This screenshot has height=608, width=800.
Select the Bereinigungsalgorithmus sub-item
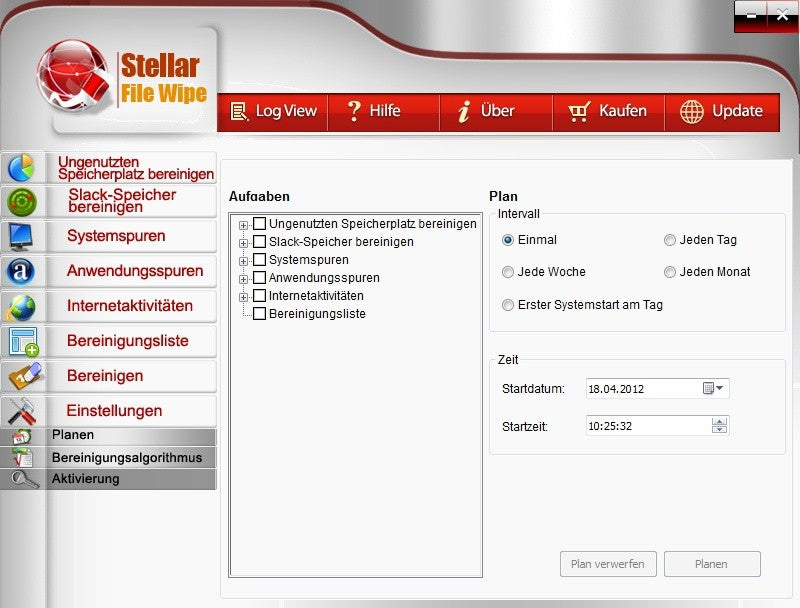[108, 458]
